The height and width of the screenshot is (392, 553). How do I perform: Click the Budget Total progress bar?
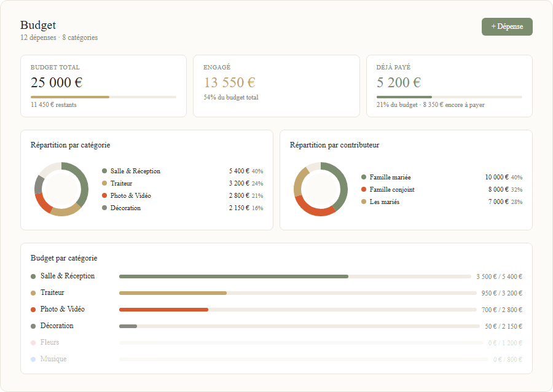click(x=103, y=96)
